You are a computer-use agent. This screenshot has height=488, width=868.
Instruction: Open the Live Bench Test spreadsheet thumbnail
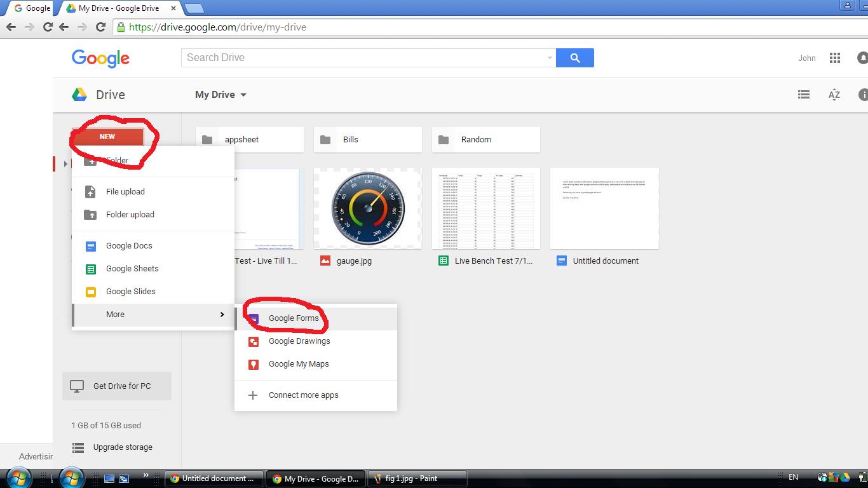click(486, 208)
